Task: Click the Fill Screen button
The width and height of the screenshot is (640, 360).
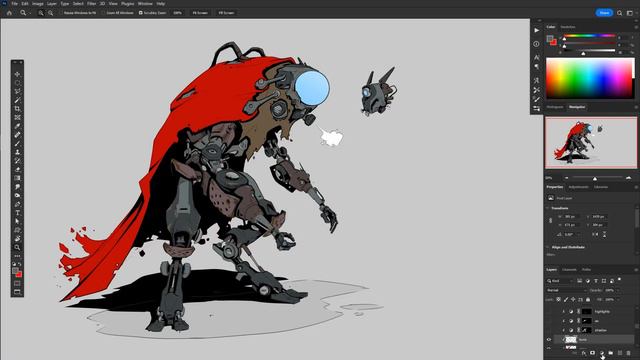Action: [226, 13]
